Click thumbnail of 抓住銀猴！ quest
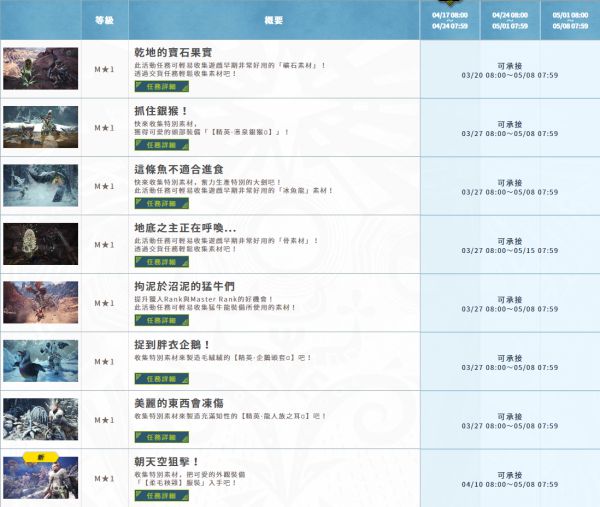Viewport: 600px width, 507px height. pos(41,127)
